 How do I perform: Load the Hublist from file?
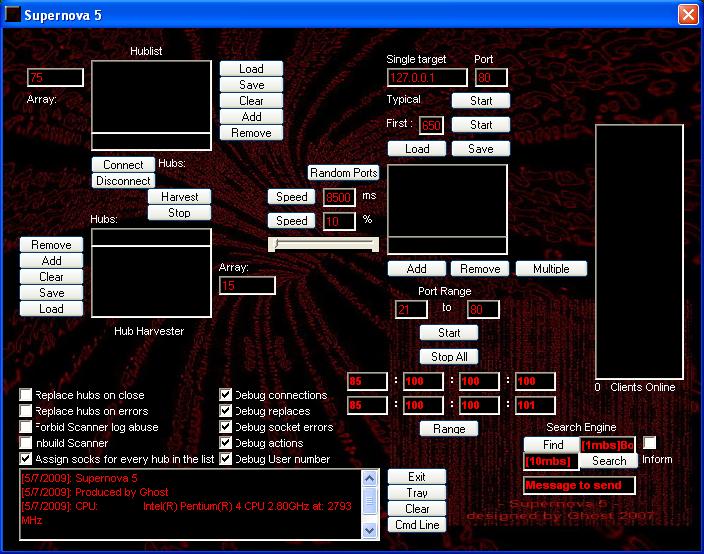pos(251,69)
